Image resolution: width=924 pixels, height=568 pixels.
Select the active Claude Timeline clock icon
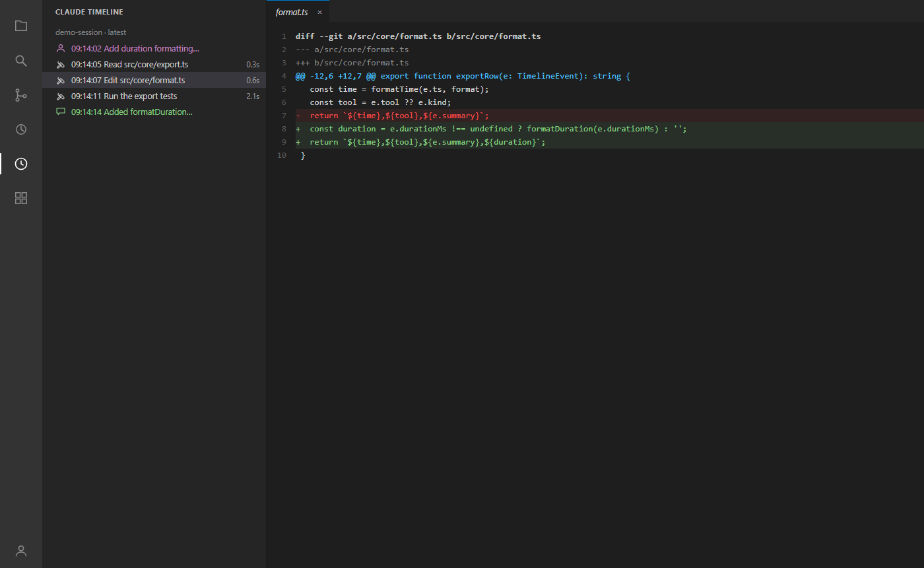21,164
